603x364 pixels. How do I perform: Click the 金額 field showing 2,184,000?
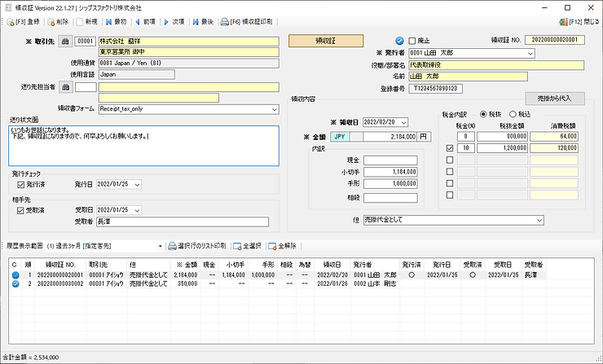390,137
